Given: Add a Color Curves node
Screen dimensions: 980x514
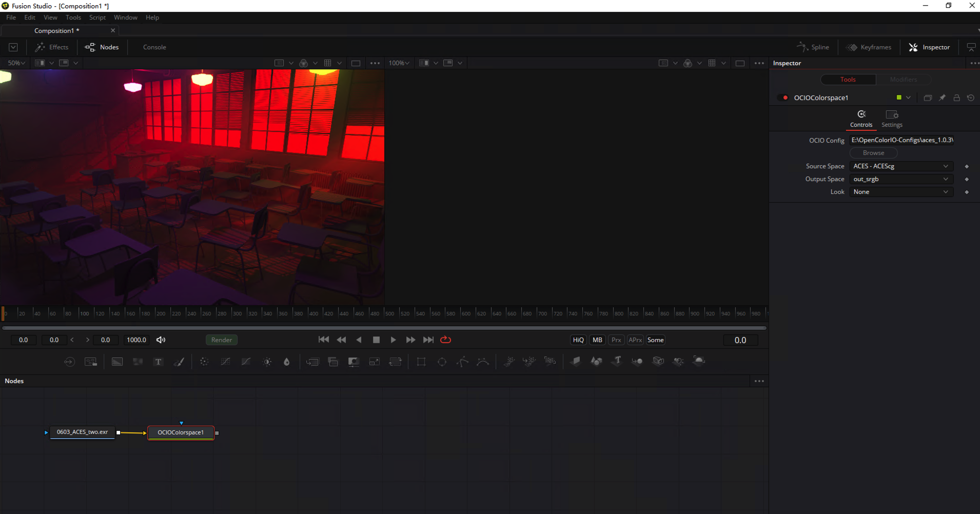Looking at the screenshot, I should click(225, 362).
